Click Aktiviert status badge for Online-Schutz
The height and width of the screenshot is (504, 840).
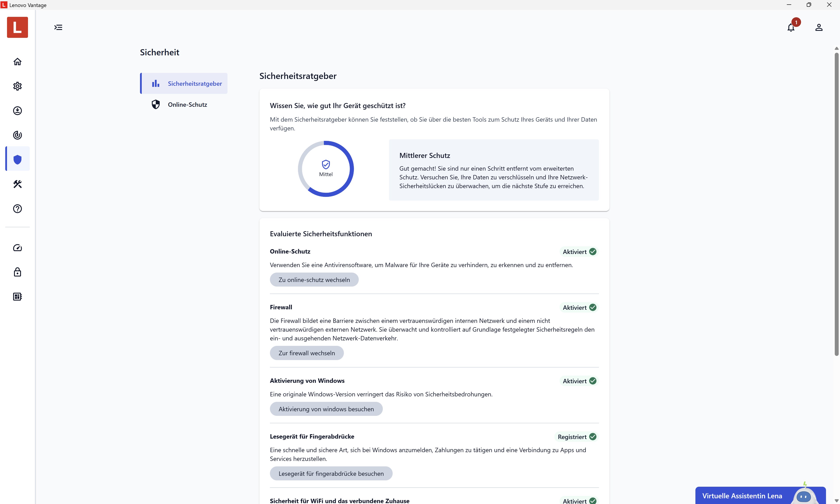pyautogui.click(x=579, y=252)
